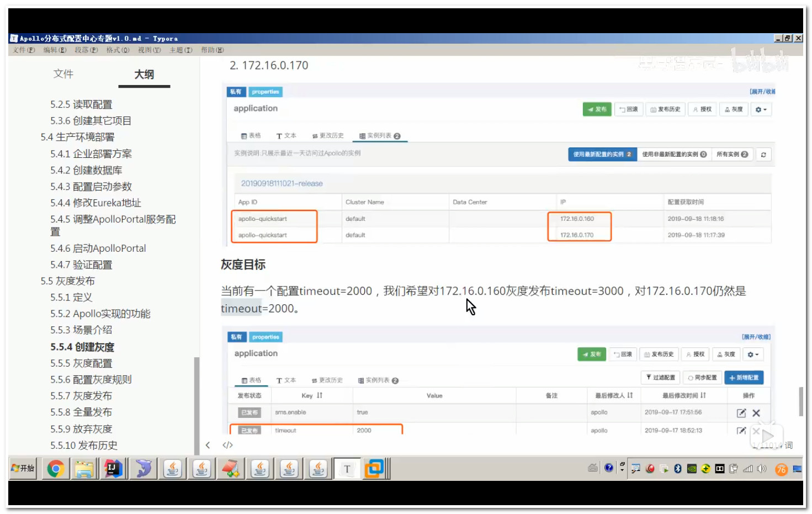Click the small restore-windows icon in the tray
812x514 pixels.
pyautogui.click(x=622, y=464)
